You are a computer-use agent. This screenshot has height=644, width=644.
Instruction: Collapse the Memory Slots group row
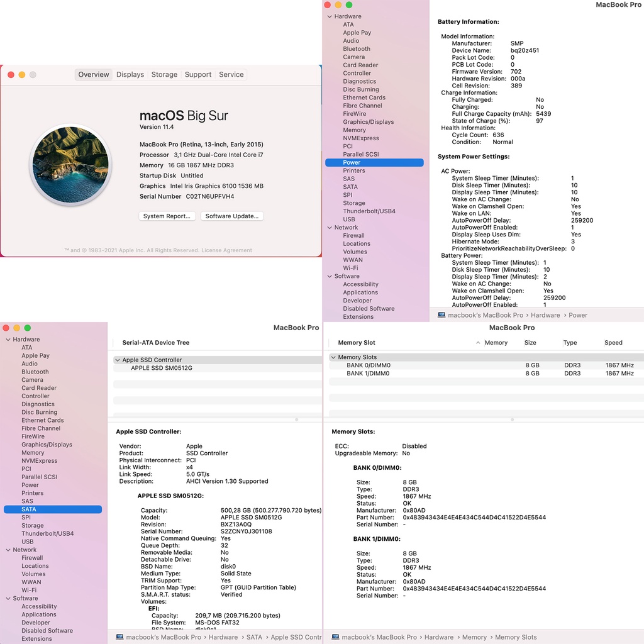(333, 357)
